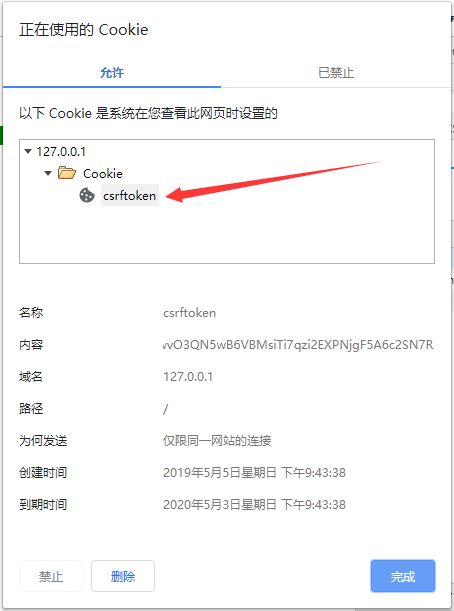This screenshot has width=454, height=611.
Task: Click the 删除 button to remove cookie
Action: (x=123, y=576)
